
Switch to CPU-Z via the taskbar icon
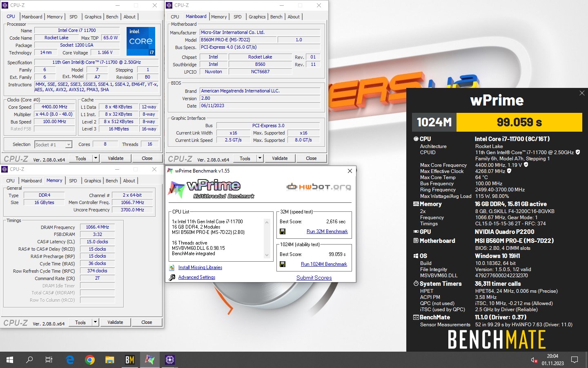coord(169,360)
